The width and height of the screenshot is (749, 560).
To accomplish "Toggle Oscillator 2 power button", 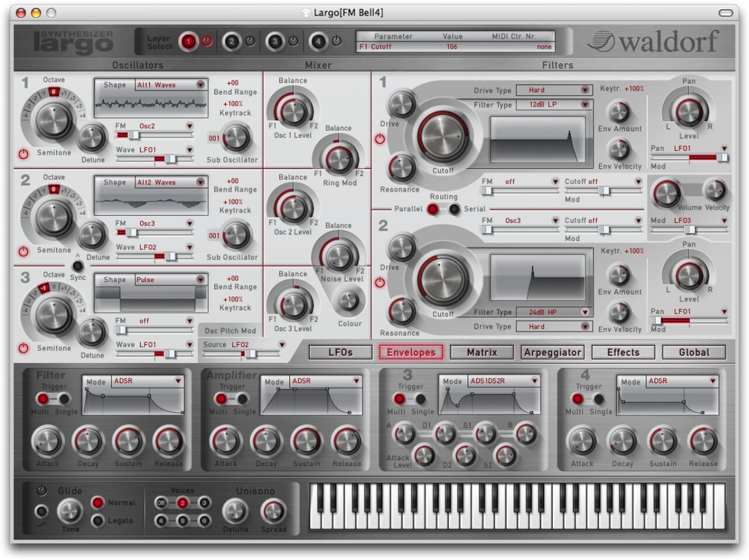I will click(x=24, y=251).
